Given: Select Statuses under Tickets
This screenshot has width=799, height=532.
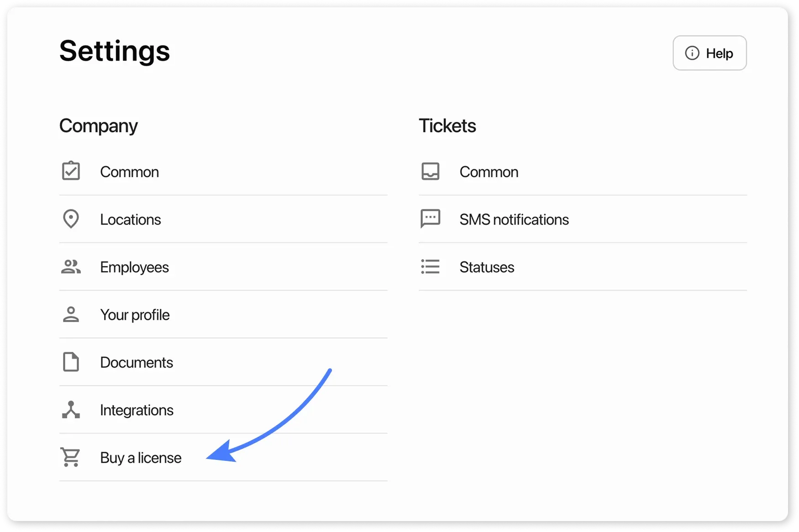Looking at the screenshot, I should 487,267.
